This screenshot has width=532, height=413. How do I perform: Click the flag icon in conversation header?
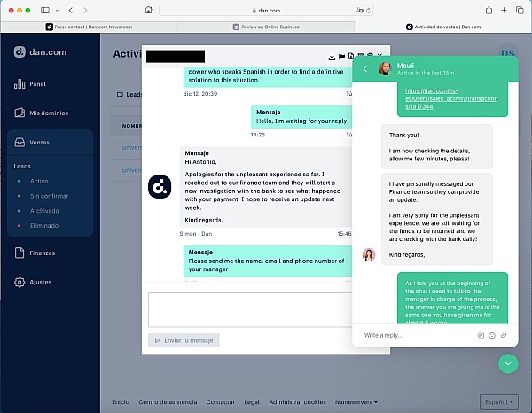(341, 57)
